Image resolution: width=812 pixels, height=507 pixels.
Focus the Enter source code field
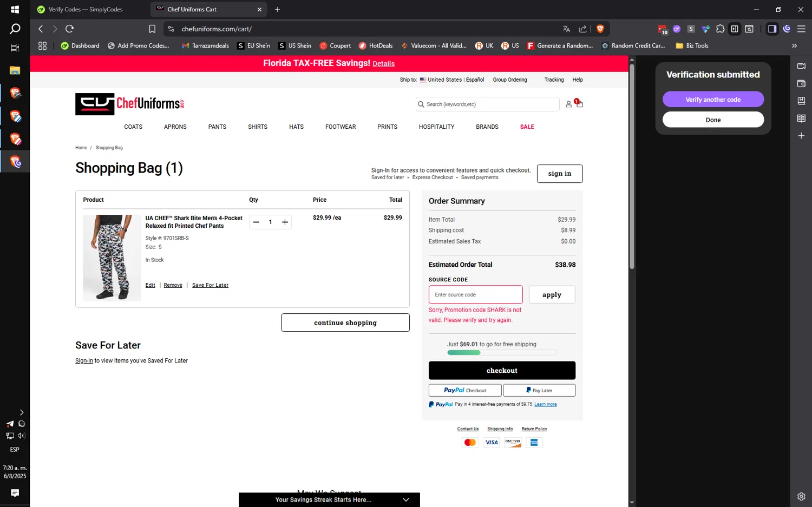click(476, 295)
